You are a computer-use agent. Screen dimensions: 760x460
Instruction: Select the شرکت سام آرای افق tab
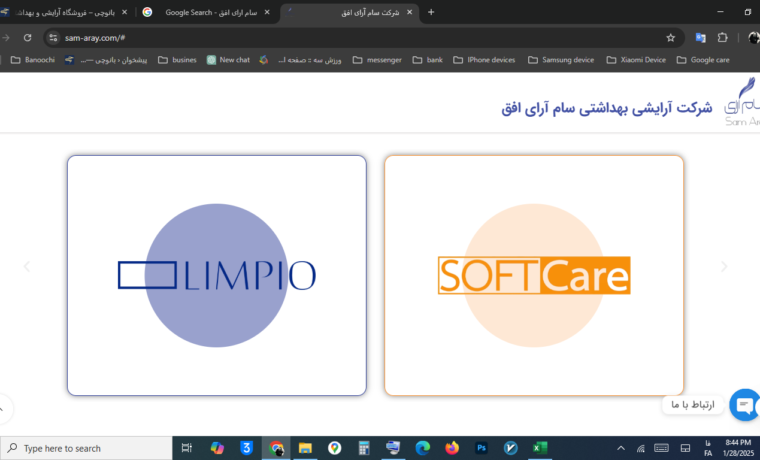[x=350, y=13]
